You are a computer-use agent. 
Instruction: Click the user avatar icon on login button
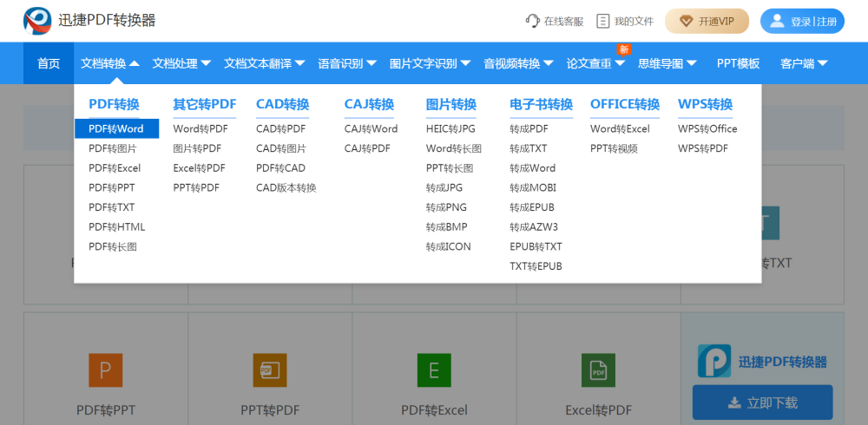(x=777, y=21)
